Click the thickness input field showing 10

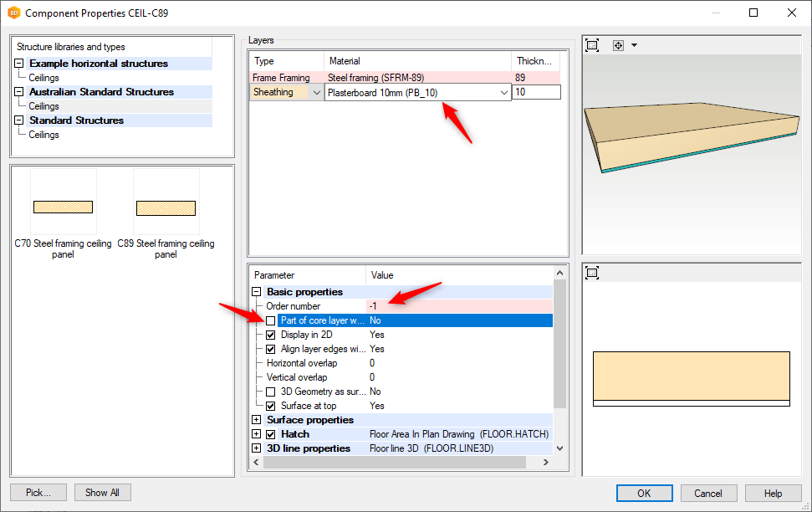[535, 93]
